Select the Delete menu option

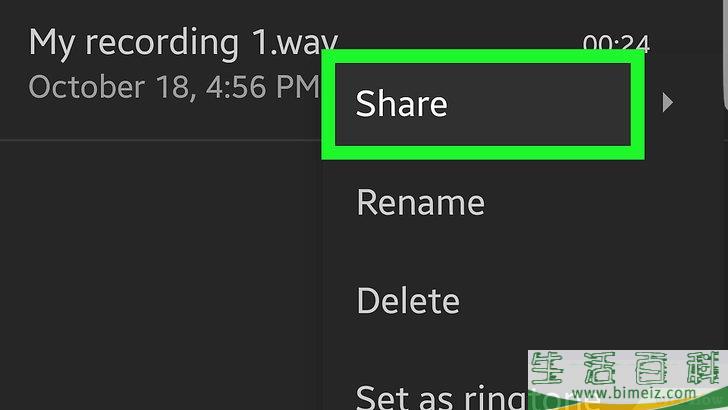(x=408, y=300)
